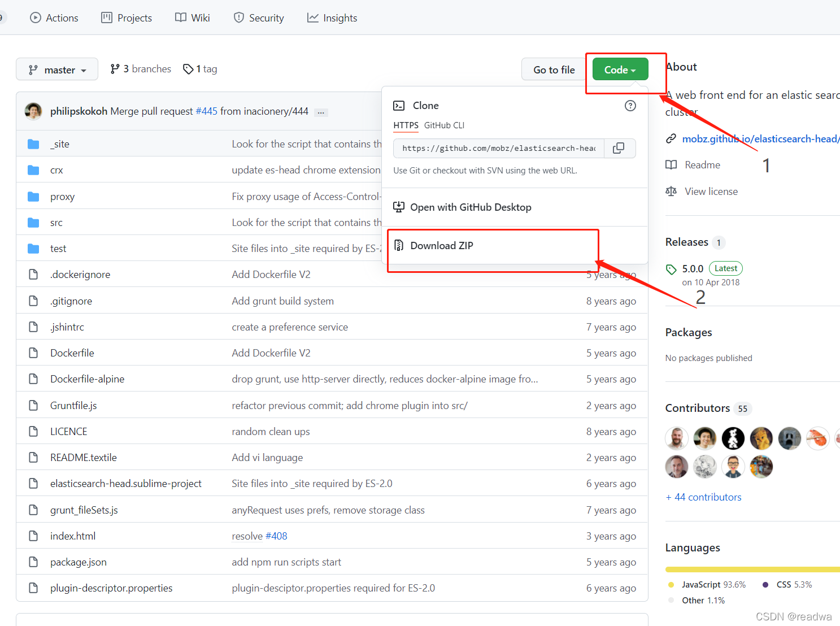Select the HTTPS clone tab
Screen dimensions: 840x626
(406, 125)
